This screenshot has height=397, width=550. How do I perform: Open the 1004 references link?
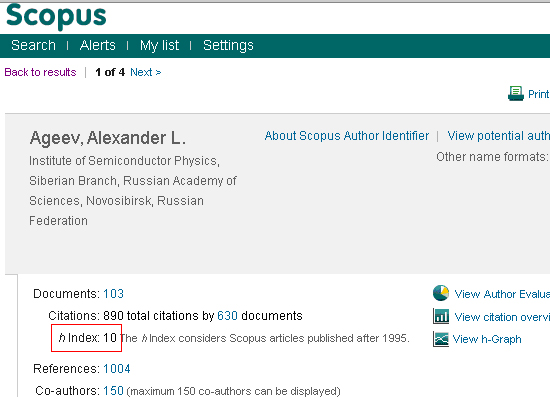(117, 369)
